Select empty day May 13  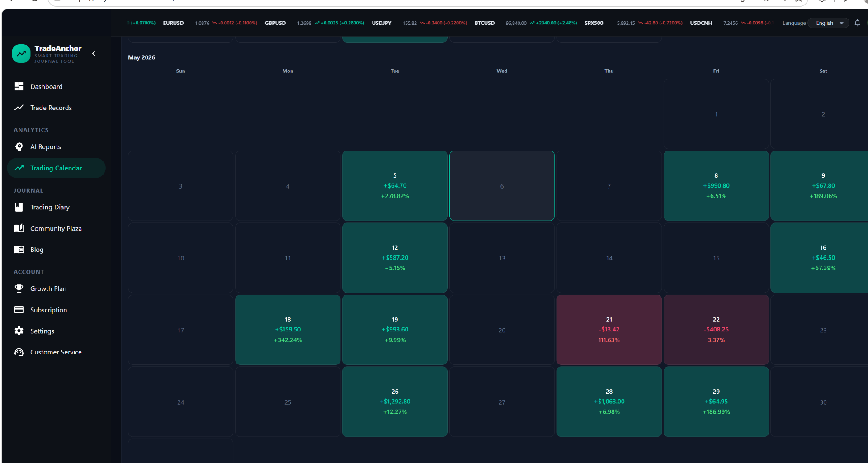pyautogui.click(x=502, y=258)
